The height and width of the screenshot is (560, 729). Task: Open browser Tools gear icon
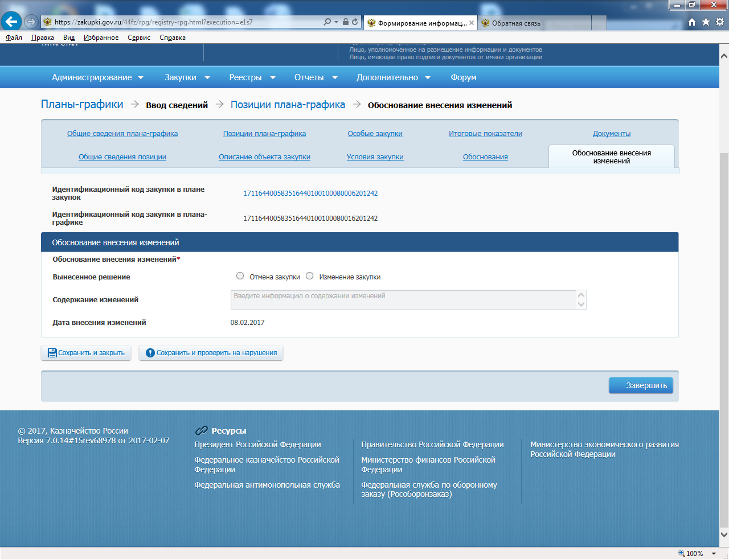pos(719,22)
